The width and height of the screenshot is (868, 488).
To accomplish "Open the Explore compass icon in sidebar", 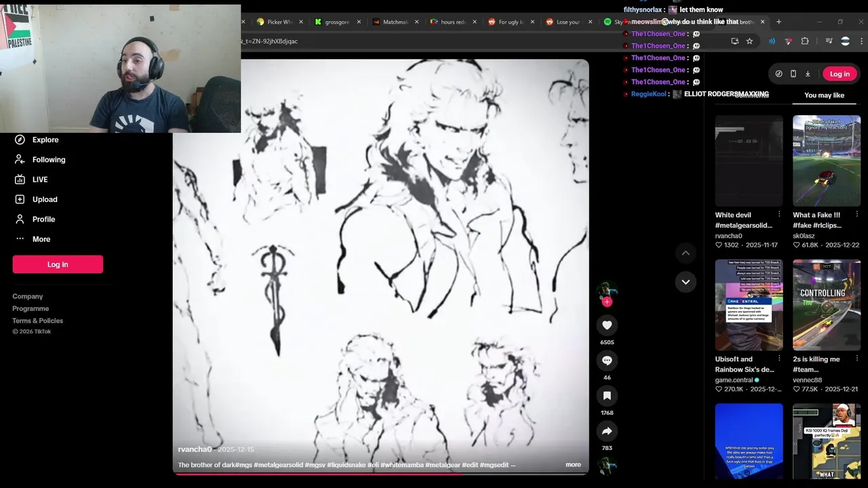I will pyautogui.click(x=20, y=140).
